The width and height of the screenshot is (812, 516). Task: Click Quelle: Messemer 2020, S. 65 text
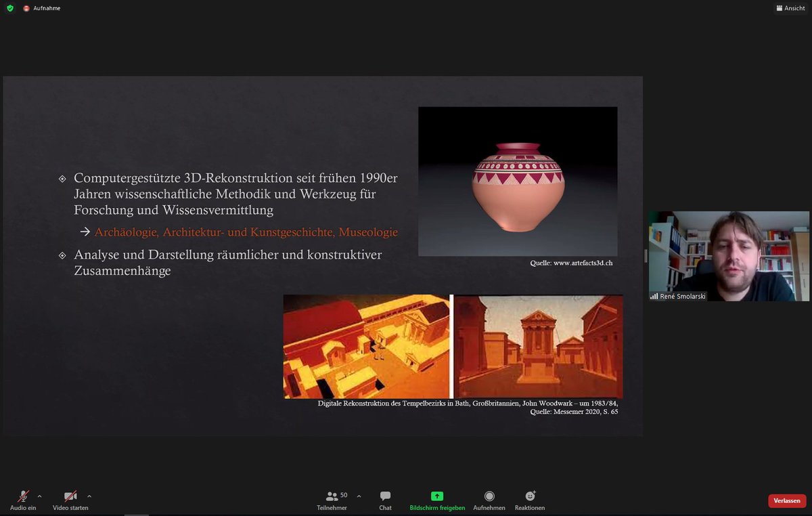tap(574, 411)
